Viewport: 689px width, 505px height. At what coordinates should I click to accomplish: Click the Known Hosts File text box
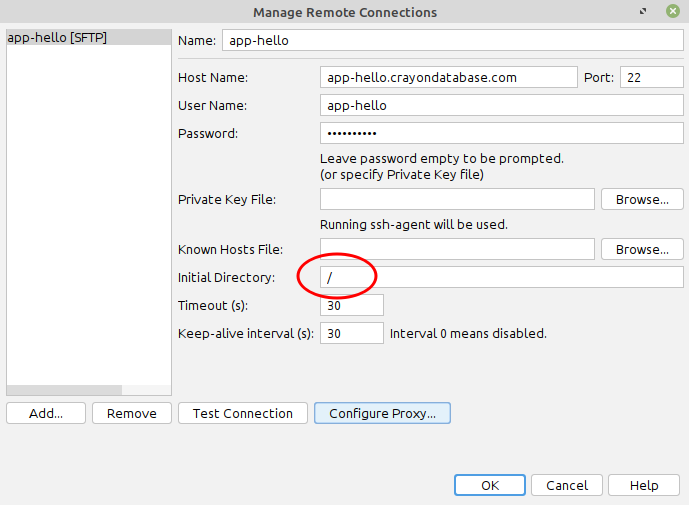pyautogui.click(x=457, y=249)
